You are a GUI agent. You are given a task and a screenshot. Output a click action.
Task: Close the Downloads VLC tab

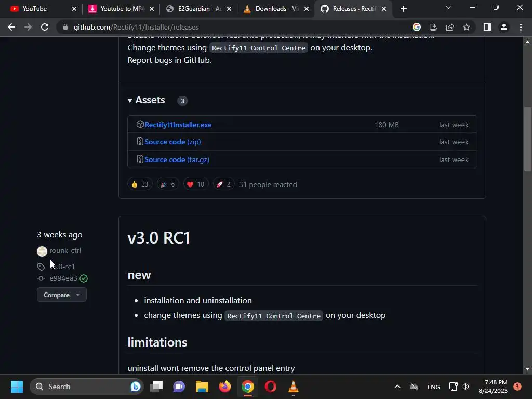point(307,9)
